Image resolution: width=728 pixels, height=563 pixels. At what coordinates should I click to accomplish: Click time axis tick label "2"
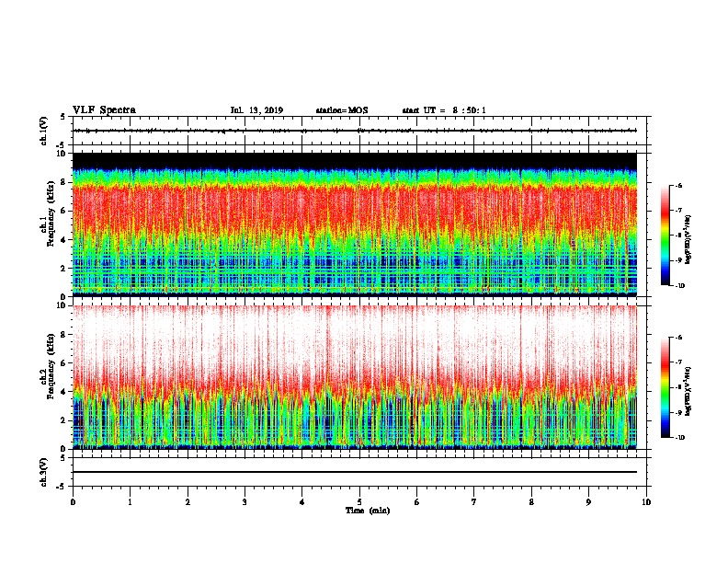188,502
